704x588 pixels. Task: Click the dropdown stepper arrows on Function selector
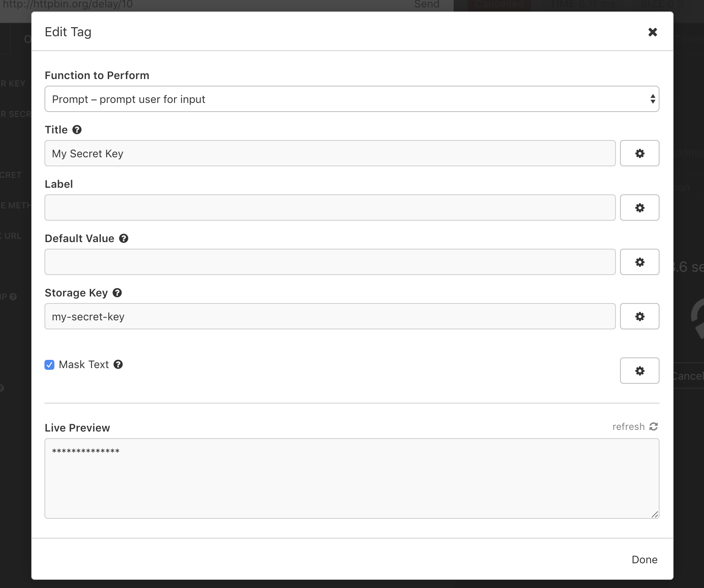click(653, 99)
